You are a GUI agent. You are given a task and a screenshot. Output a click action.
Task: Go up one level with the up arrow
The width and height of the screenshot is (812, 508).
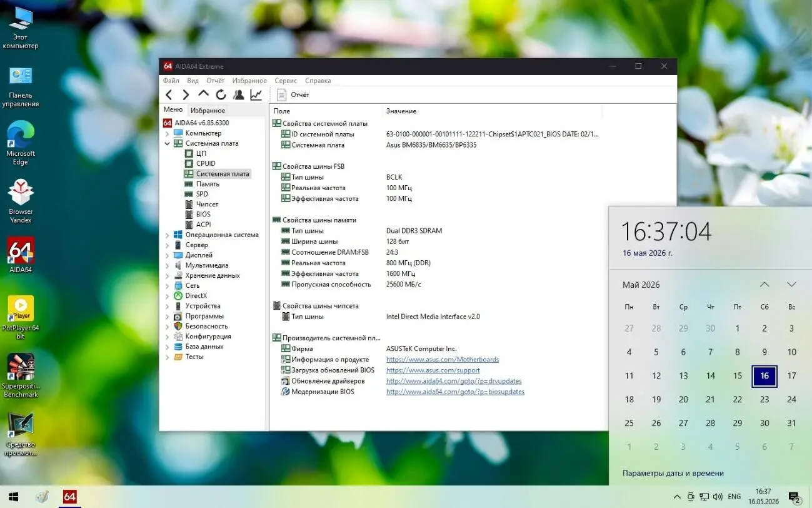tap(203, 94)
